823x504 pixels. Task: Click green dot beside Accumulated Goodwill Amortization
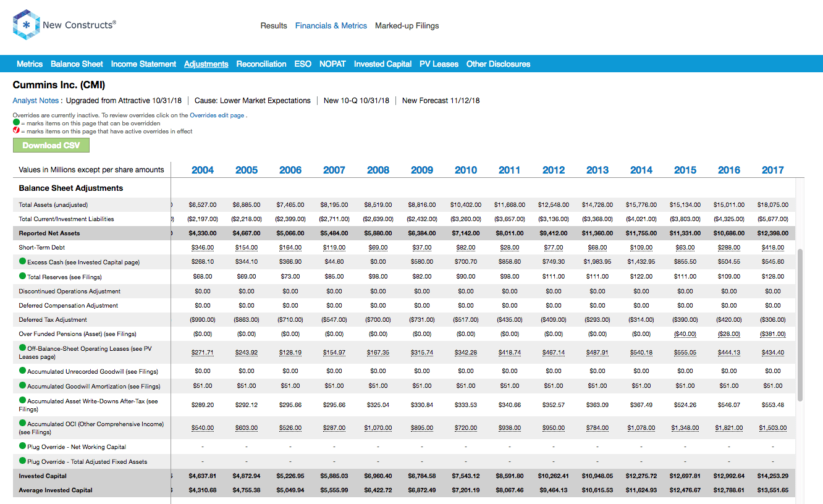tap(22, 385)
